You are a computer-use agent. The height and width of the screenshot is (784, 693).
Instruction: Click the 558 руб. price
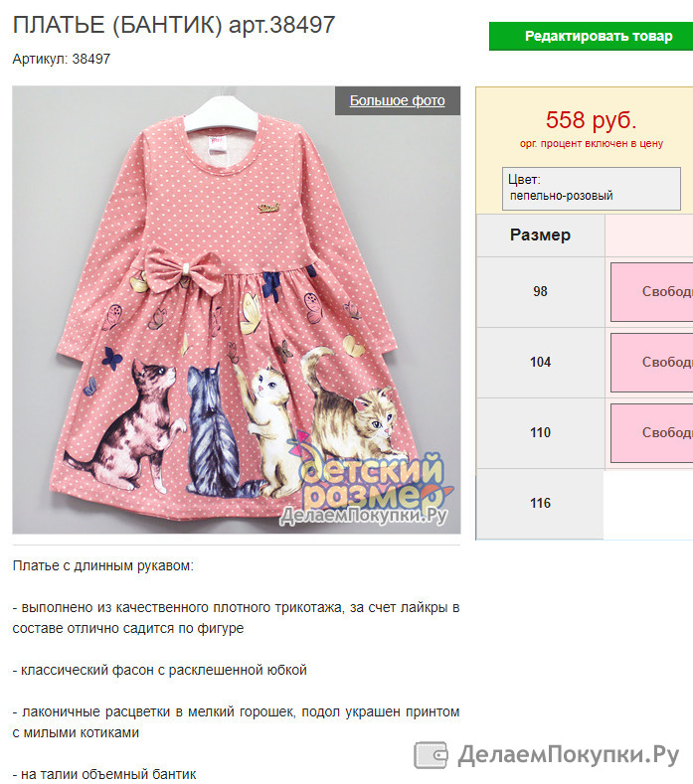click(x=591, y=120)
